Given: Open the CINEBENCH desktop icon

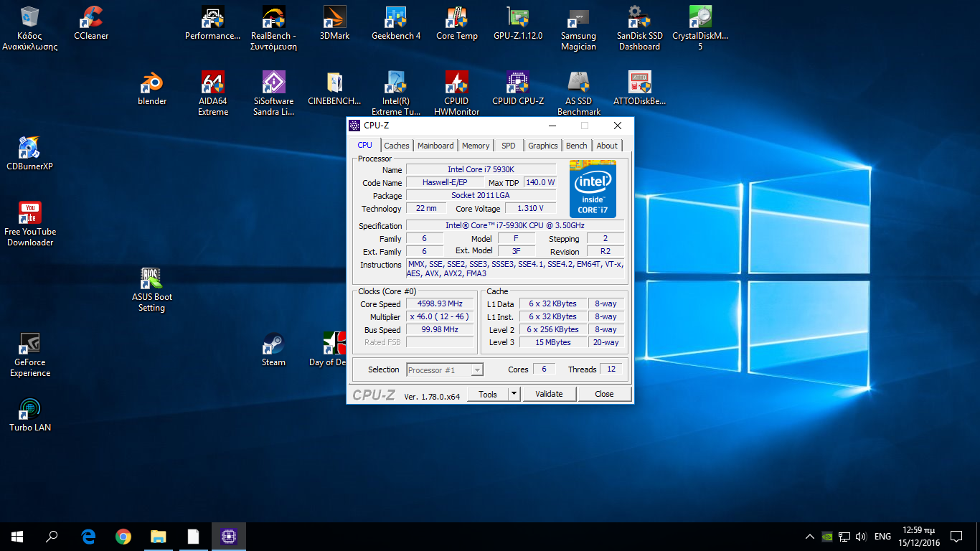Looking at the screenshot, I should tap(334, 89).
